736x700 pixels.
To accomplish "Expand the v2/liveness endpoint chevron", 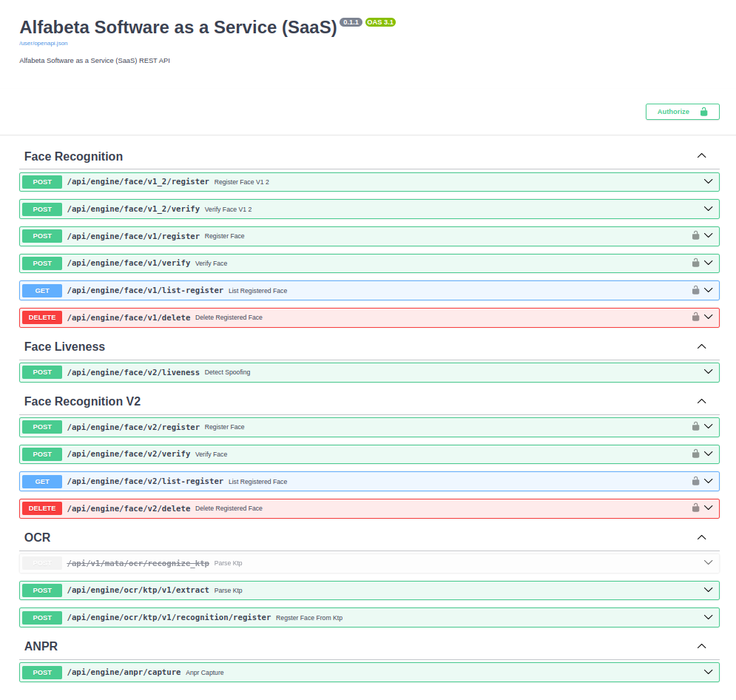I will pyautogui.click(x=708, y=371).
